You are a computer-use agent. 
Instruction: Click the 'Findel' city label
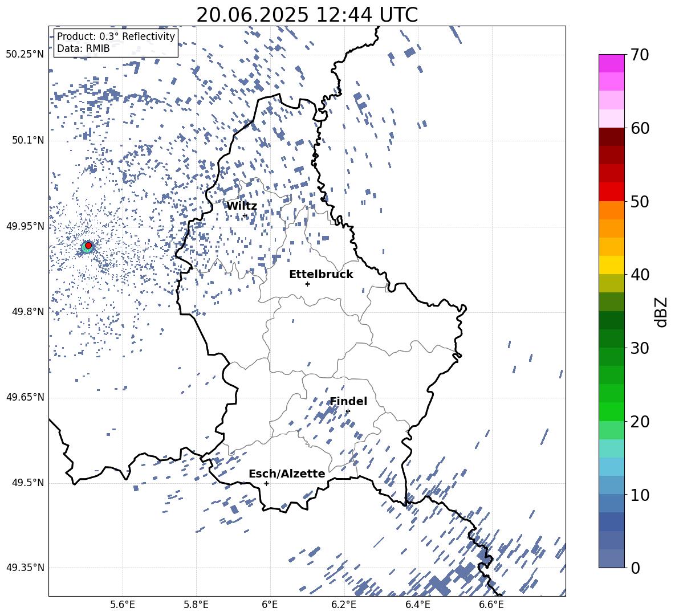tap(348, 401)
